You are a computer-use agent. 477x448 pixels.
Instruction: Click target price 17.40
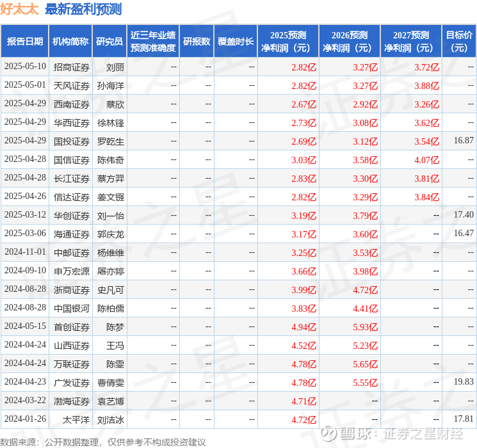(x=464, y=215)
